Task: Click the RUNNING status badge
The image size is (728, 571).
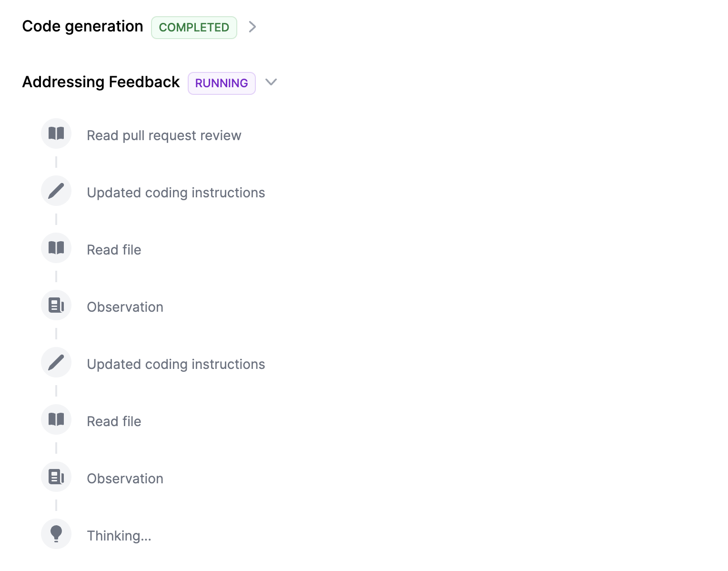Action: (222, 83)
